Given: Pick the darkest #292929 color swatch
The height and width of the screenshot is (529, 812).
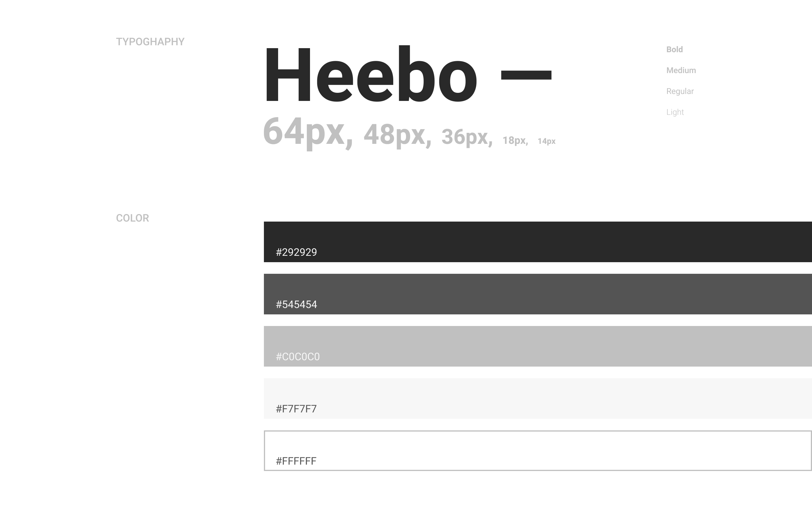Looking at the screenshot, I should click(x=538, y=242).
